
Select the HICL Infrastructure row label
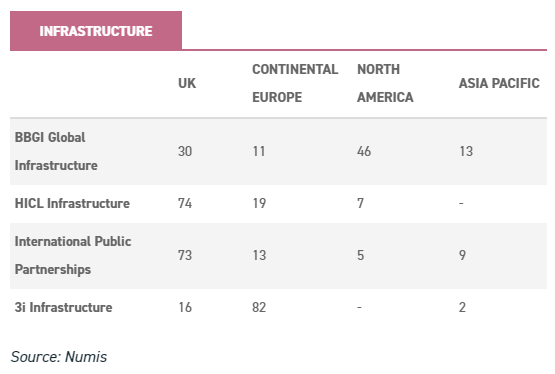pyautogui.click(x=72, y=203)
